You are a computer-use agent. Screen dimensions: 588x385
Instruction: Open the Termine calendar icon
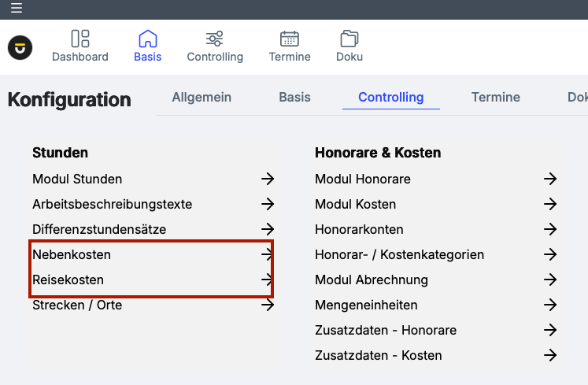[290, 39]
